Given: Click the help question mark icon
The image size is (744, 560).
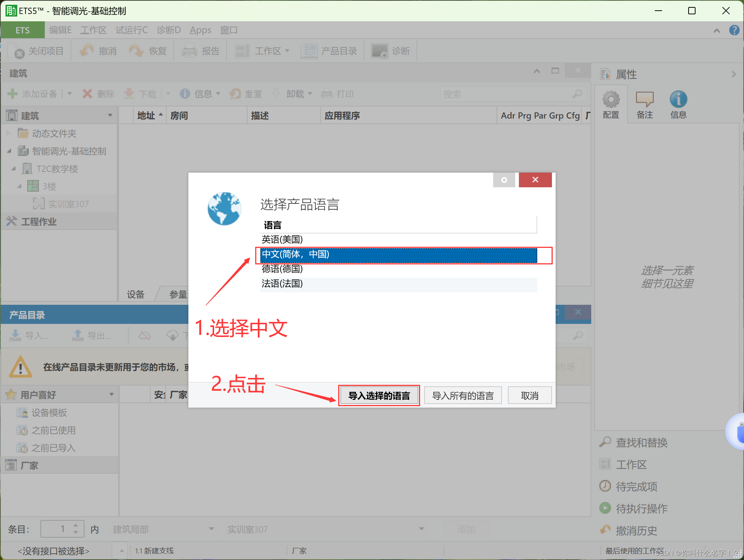Looking at the screenshot, I should [x=734, y=30].
